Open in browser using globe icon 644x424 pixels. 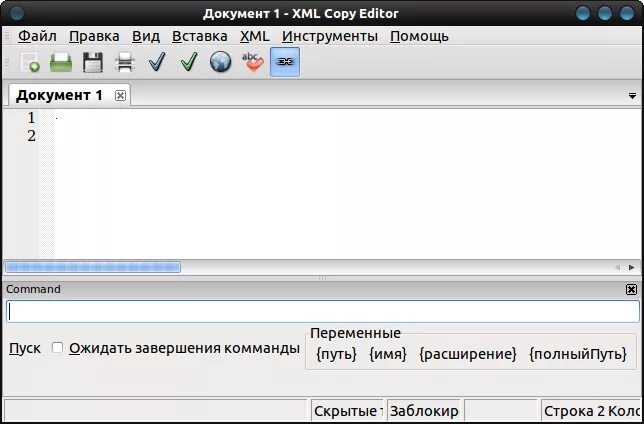[221, 62]
